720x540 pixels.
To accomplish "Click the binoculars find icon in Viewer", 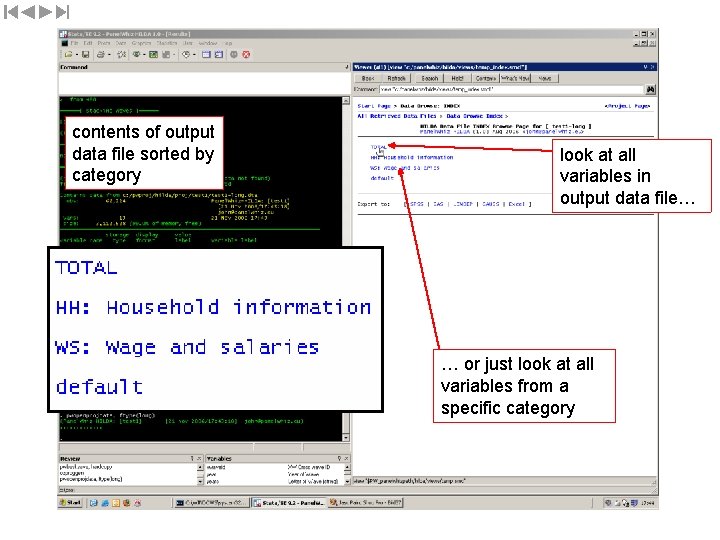I will click(x=651, y=89).
